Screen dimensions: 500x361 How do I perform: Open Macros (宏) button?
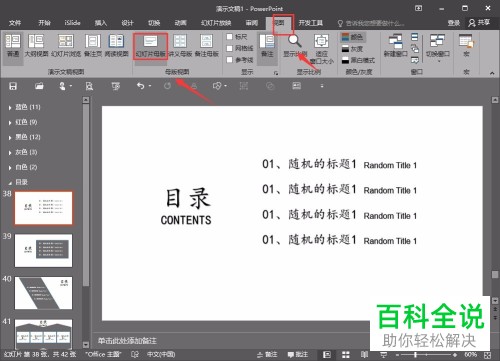click(x=466, y=45)
